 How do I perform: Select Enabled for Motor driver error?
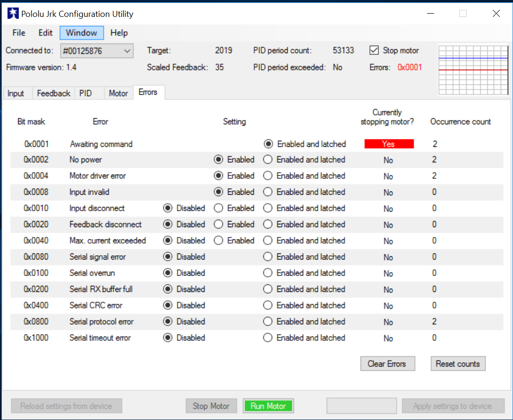click(234, 176)
